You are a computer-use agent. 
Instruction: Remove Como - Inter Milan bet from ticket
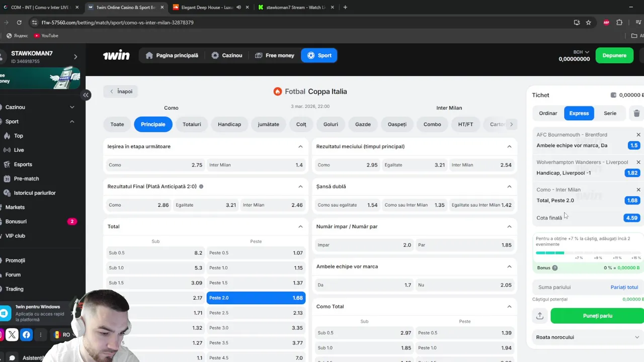(638, 190)
